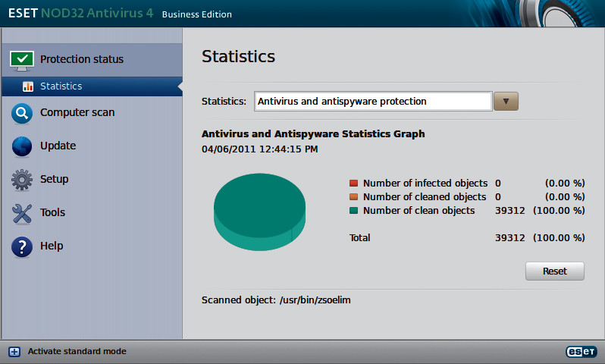
Task: Click the 'Total' row label
Action: tap(359, 238)
